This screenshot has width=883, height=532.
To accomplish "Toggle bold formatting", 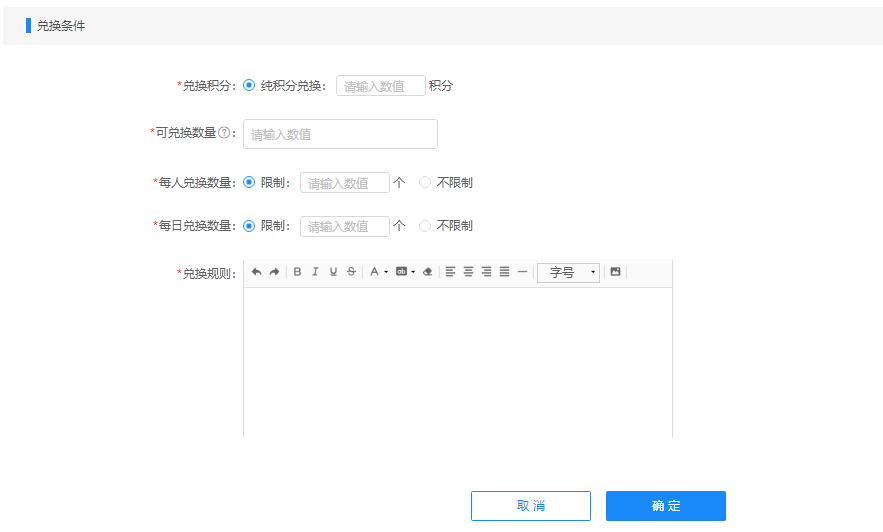I will (x=297, y=272).
